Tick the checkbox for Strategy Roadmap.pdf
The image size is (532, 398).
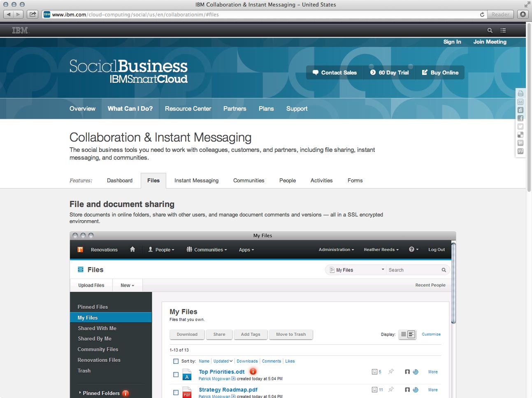(176, 393)
